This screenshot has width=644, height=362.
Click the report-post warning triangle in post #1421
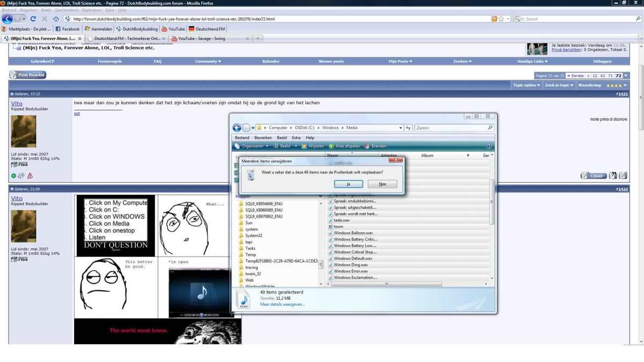30,175
